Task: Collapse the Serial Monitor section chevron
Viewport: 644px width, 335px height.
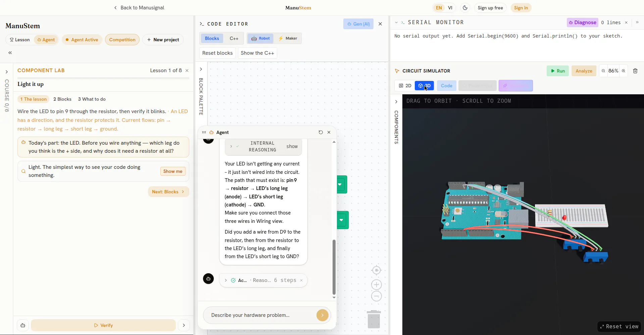Action: [396, 22]
